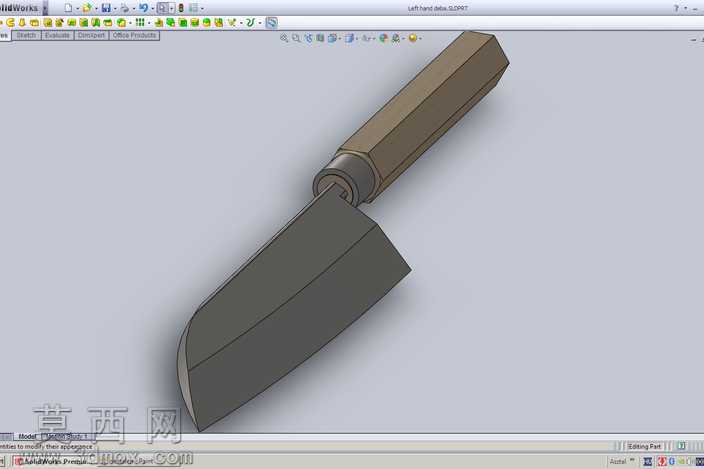704x469 pixels.
Task: Click the Editing Part status text
Action: click(x=644, y=446)
